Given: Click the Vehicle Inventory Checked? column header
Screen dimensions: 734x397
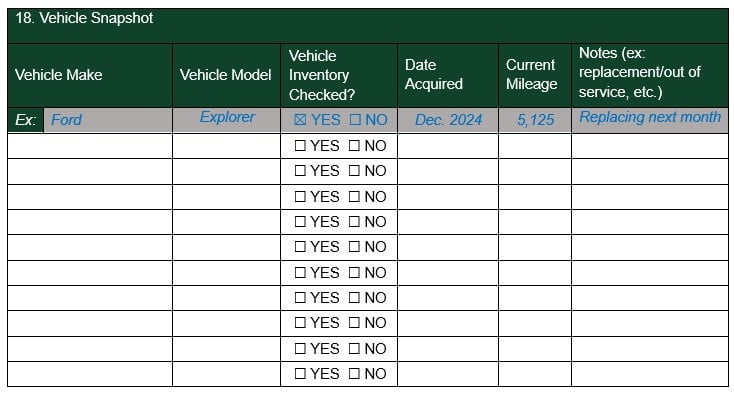Looking at the screenshot, I should click(x=339, y=75).
